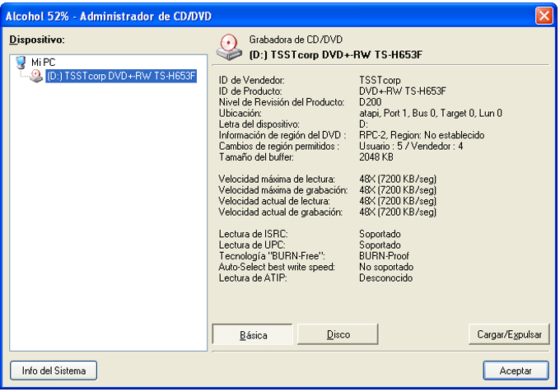Select (D:) TSSTcorp DVD+-RW TS-H653F in the tree
The height and width of the screenshot is (392, 560).
coord(121,76)
